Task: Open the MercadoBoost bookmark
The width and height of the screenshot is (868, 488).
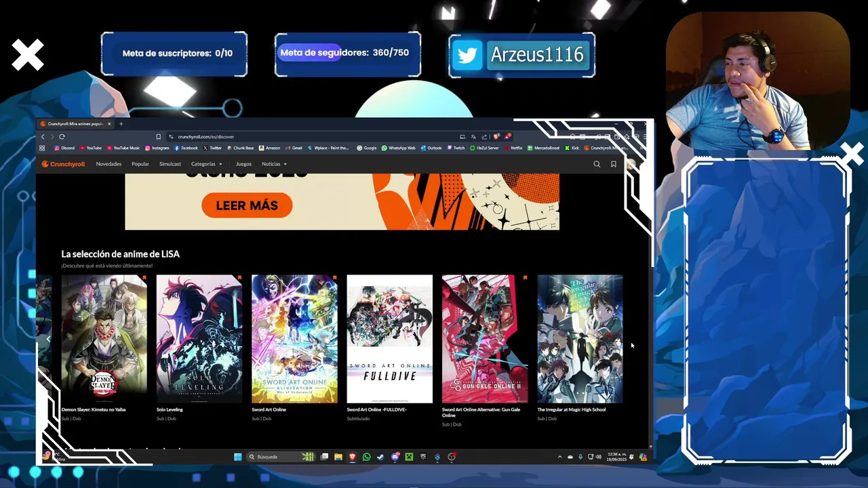Action: pos(544,148)
